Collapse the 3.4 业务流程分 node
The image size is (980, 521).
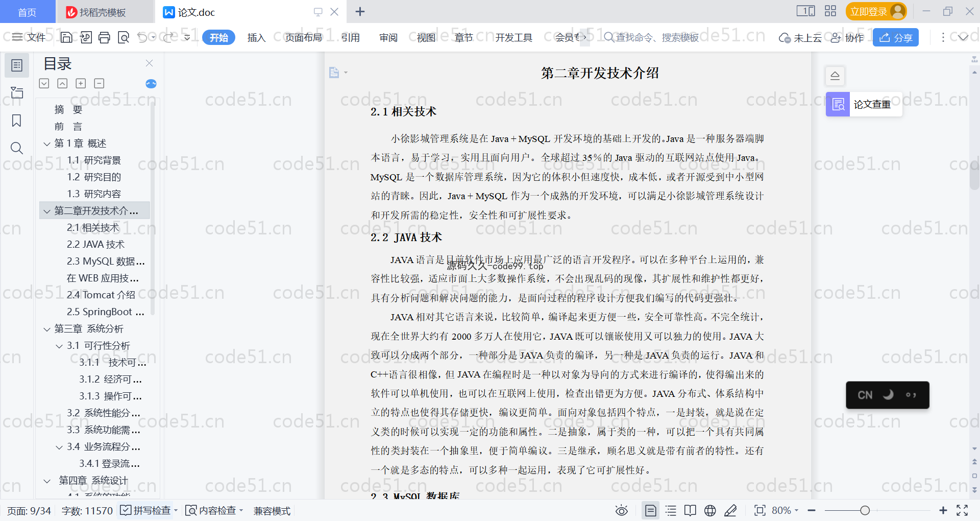click(x=59, y=447)
